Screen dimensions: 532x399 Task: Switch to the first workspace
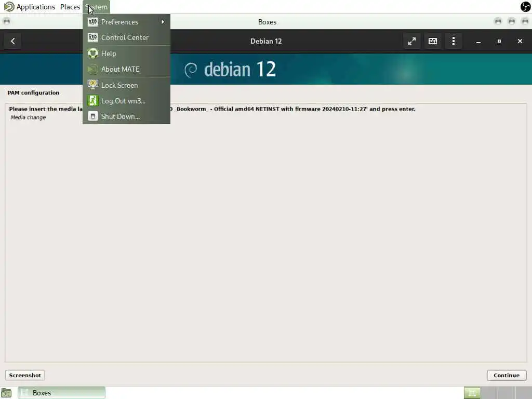[x=472, y=393]
